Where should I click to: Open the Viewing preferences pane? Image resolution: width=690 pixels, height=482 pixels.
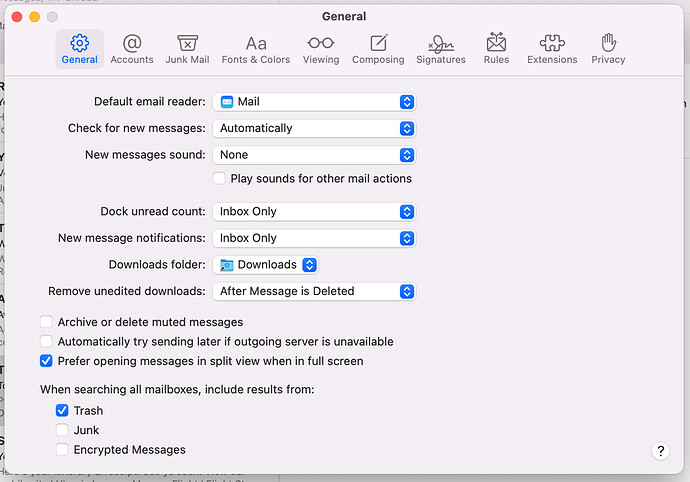[x=321, y=49]
